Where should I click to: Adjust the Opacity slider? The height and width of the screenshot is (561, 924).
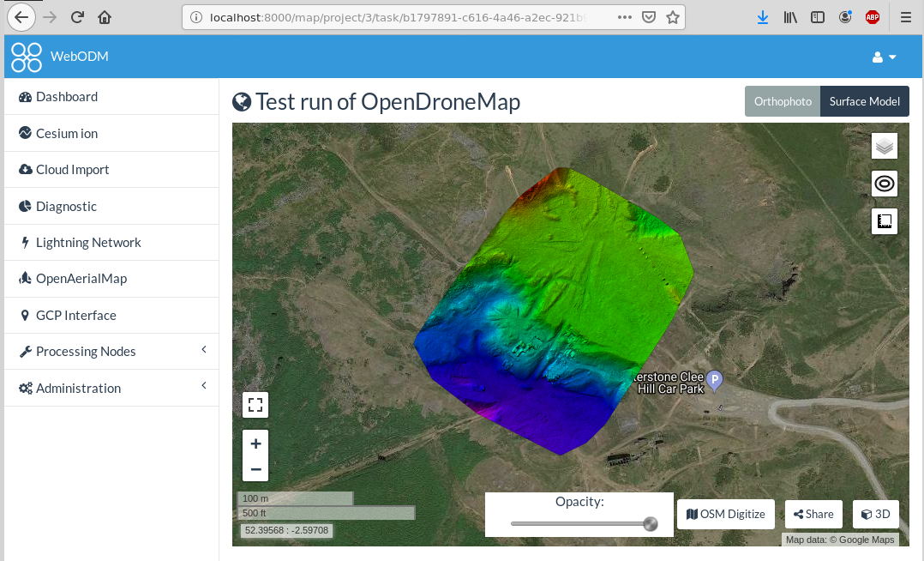click(x=649, y=523)
